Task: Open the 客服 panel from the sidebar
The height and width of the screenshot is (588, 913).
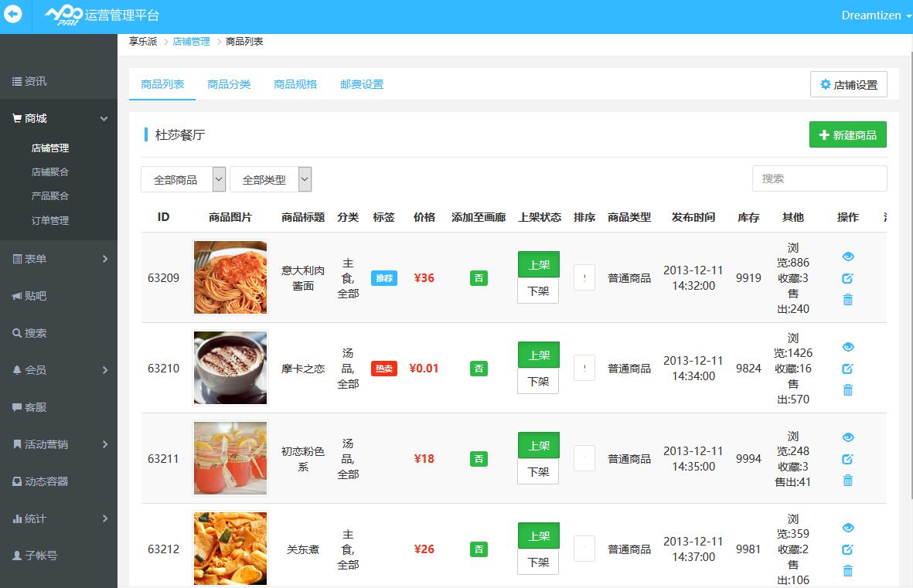Action: (x=32, y=407)
